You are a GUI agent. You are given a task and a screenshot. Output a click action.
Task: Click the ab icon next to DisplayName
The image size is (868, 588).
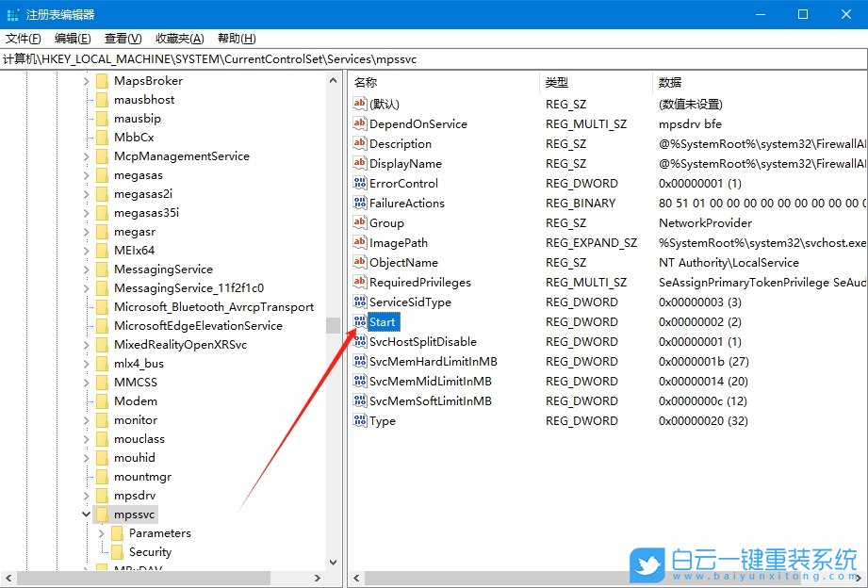(x=362, y=163)
